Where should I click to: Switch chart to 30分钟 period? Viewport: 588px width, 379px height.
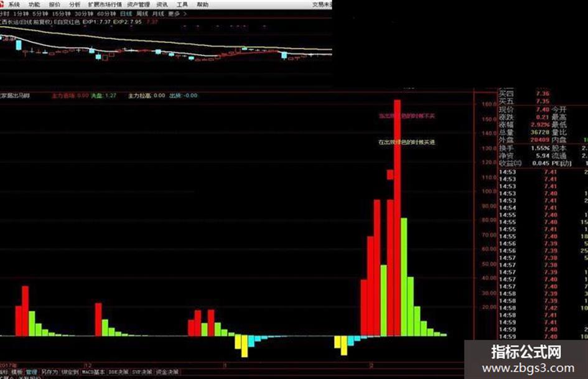(83, 14)
